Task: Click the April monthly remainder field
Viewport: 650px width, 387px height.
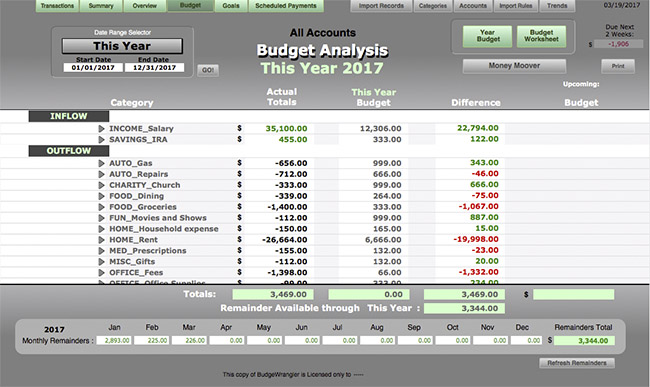Action: [x=227, y=341]
